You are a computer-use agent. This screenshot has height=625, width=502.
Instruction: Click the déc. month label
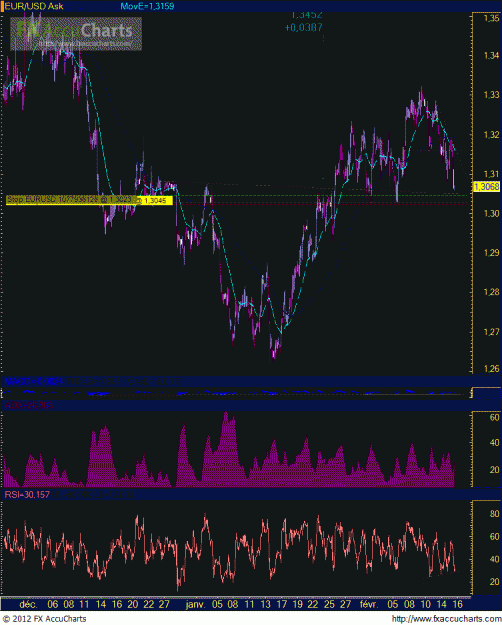tap(28, 604)
